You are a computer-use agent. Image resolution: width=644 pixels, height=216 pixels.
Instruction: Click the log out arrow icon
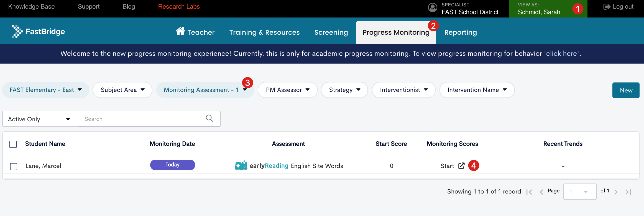coord(607,7)
